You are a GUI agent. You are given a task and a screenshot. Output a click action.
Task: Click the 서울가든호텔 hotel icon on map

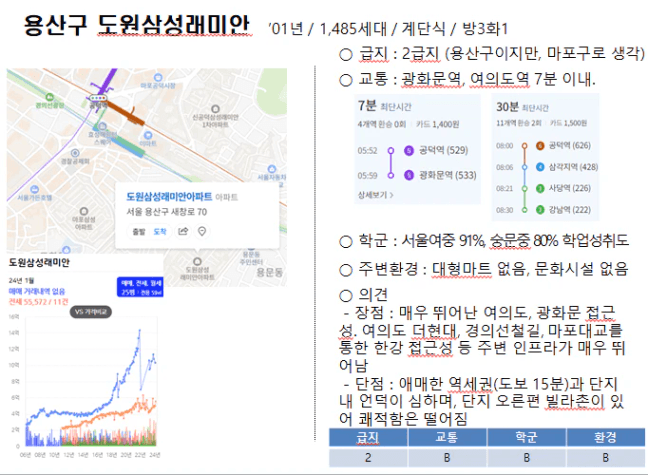pos(34,189)
